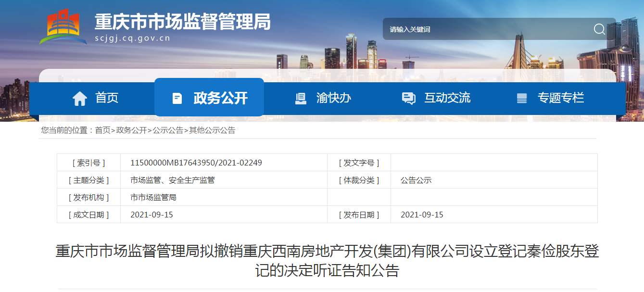The height and width of the screenshot is (292, 644).
Task: Click the 市场监管、安全生产监管 topic value
Action: [173, 180]
